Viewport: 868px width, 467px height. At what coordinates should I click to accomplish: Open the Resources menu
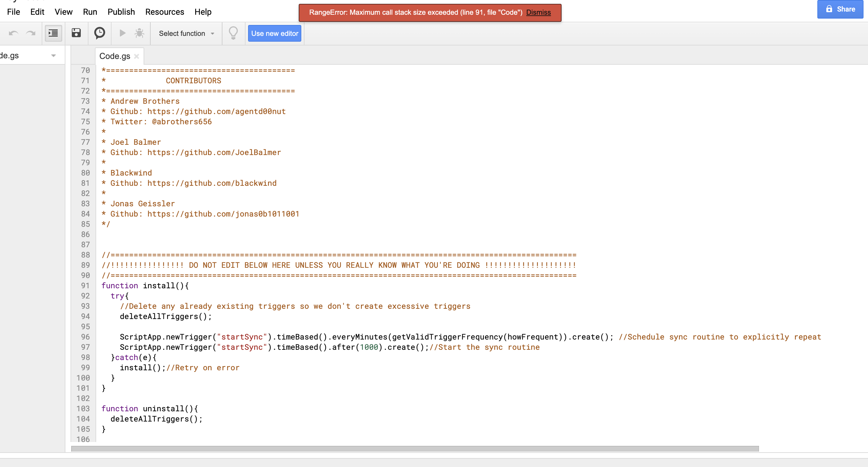pos(164,12)
